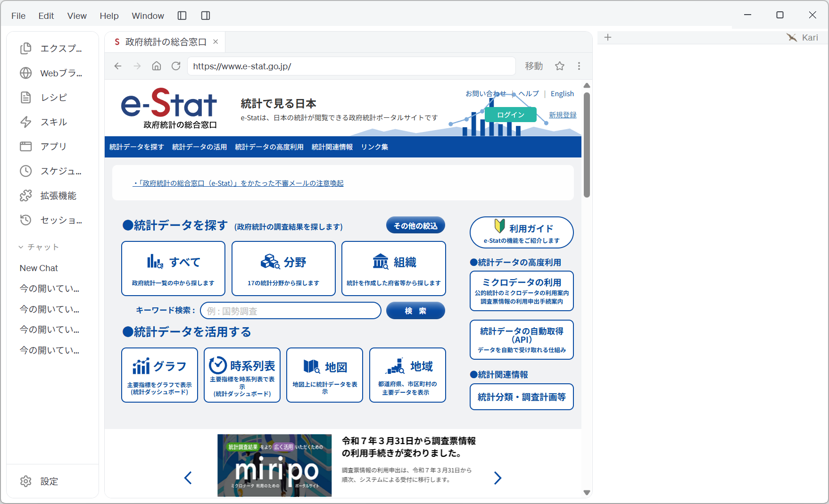This screenshot has width=829, height=504.
Task: Go to the browser home page
Action: [x=157, y=66]
